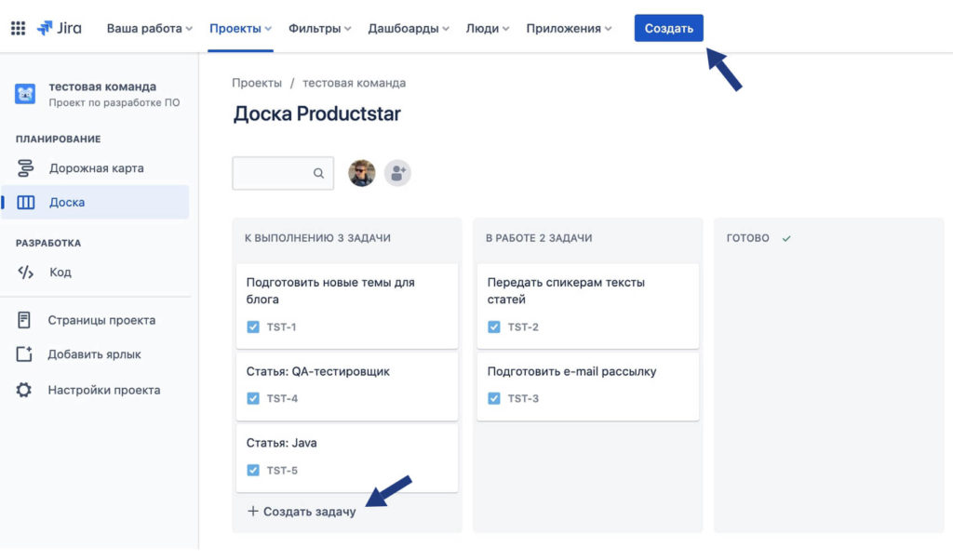
Task: Click the Дорожная карта roadmap icon
Action: tap(25, 168)
